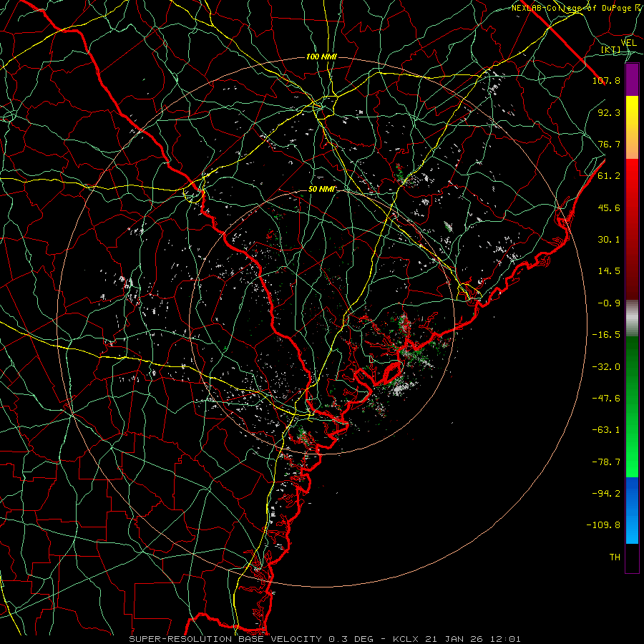Click the 76.7 velocity scale label
The height and width of the screenshot is (644, 644).
(x=609, y=144)
